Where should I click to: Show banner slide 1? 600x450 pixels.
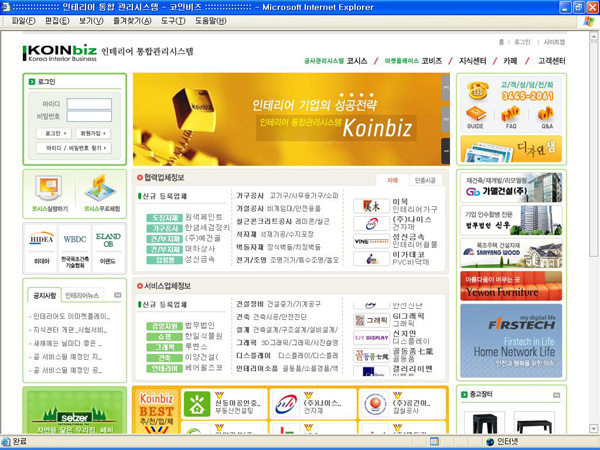(x=445, y=151)
